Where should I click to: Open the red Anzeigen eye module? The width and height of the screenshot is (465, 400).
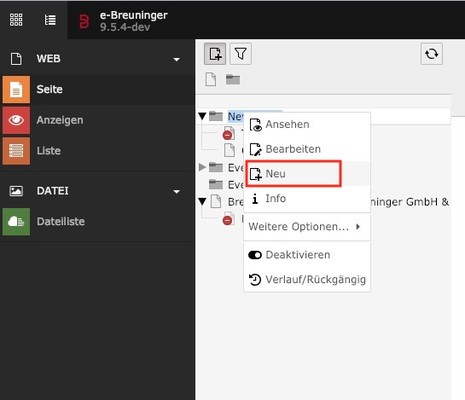[97, 120]
